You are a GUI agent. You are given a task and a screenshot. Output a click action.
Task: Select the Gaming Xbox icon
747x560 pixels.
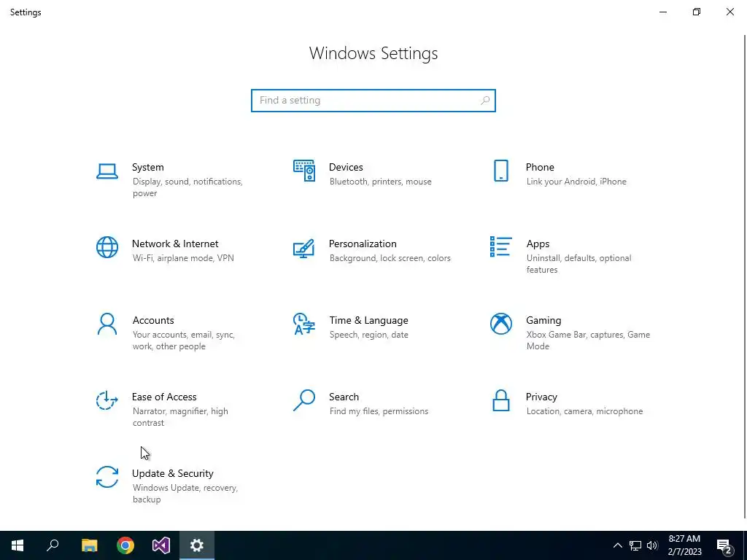pos(500,324)
